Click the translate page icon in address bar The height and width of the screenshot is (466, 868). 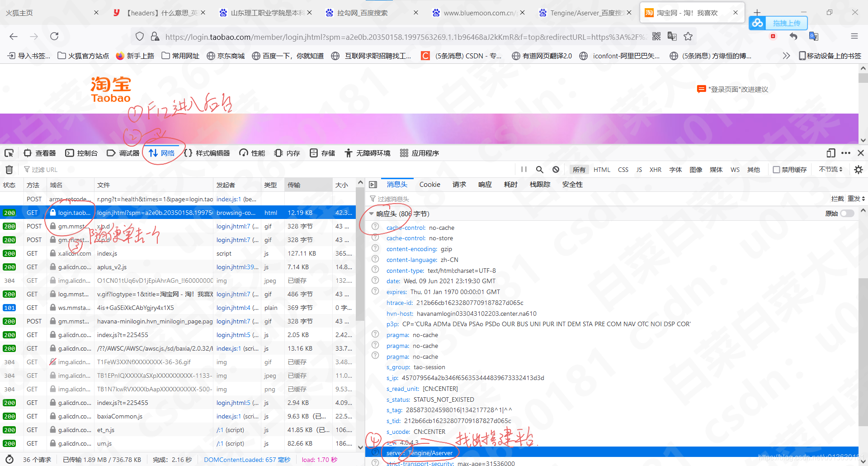tap(672, 37)
